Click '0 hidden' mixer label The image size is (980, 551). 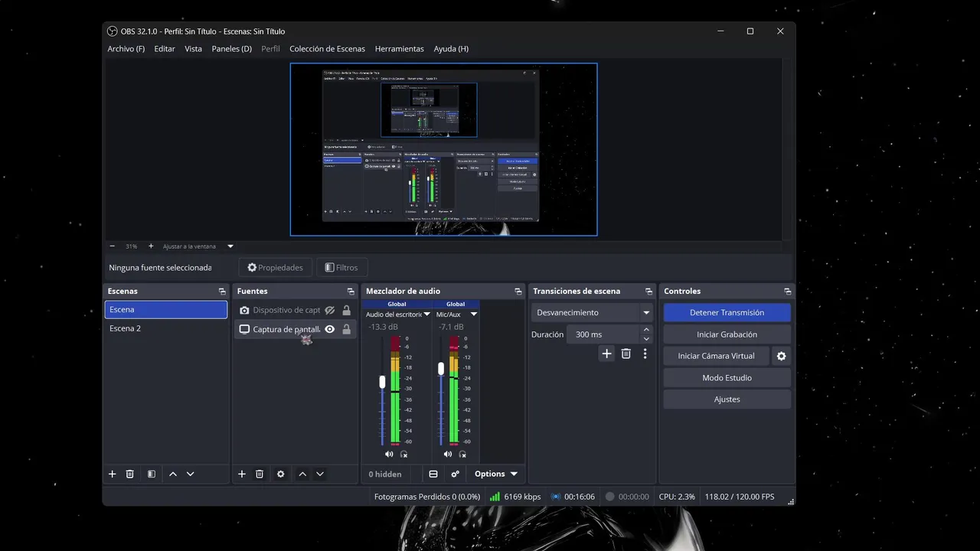[385, 474]
